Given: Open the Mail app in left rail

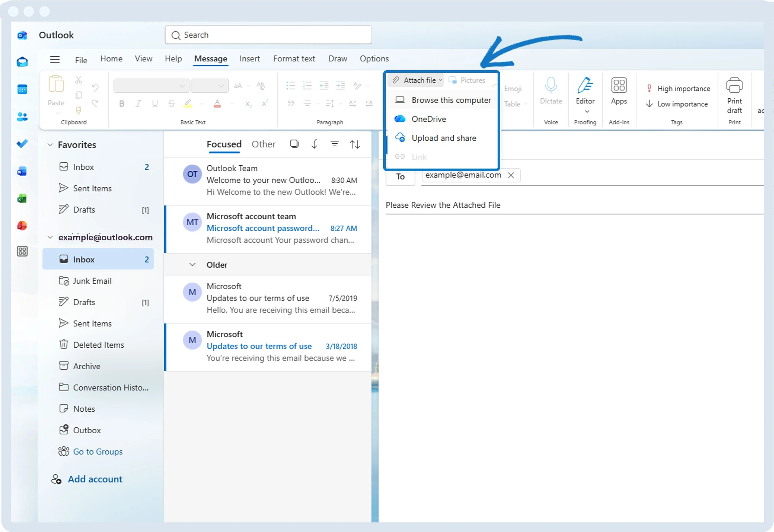Looking at the screenshot, I should (x=22, y=62).
